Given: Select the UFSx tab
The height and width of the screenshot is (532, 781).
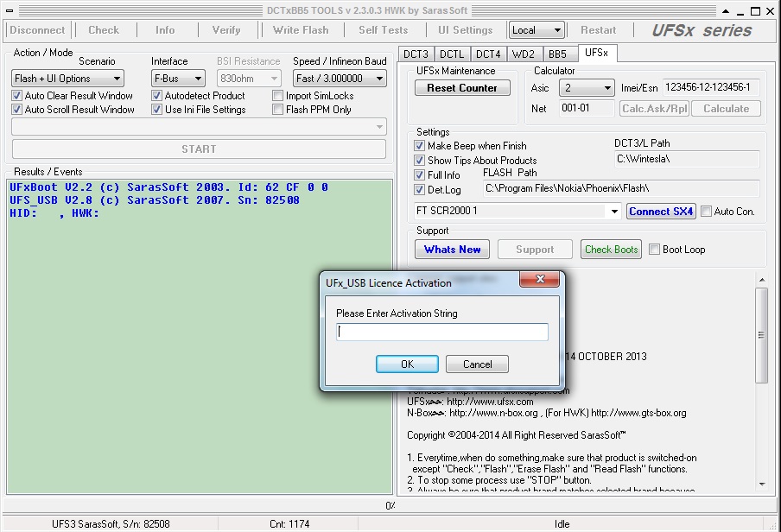Looking at the screenshot, I should click(x=597, y=53).
